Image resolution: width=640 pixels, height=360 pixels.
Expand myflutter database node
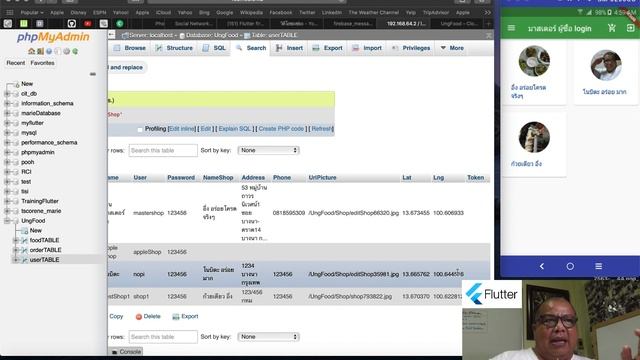click(x=7, y=123)
